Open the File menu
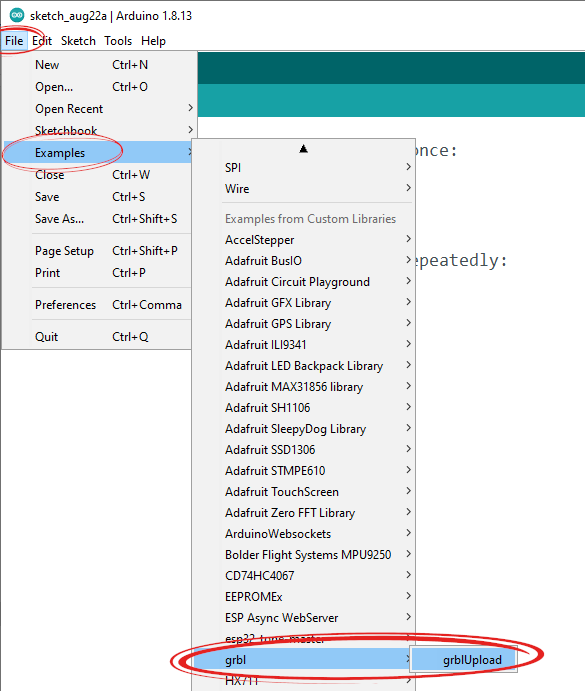Viewport: 585px width, 691px height. coord(14,41)
